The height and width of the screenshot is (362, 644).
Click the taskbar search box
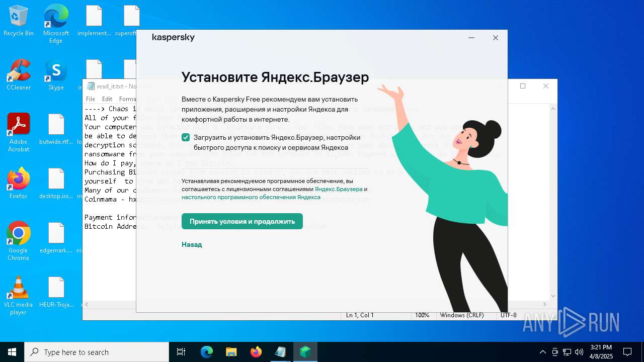click(x=97, y=352)
